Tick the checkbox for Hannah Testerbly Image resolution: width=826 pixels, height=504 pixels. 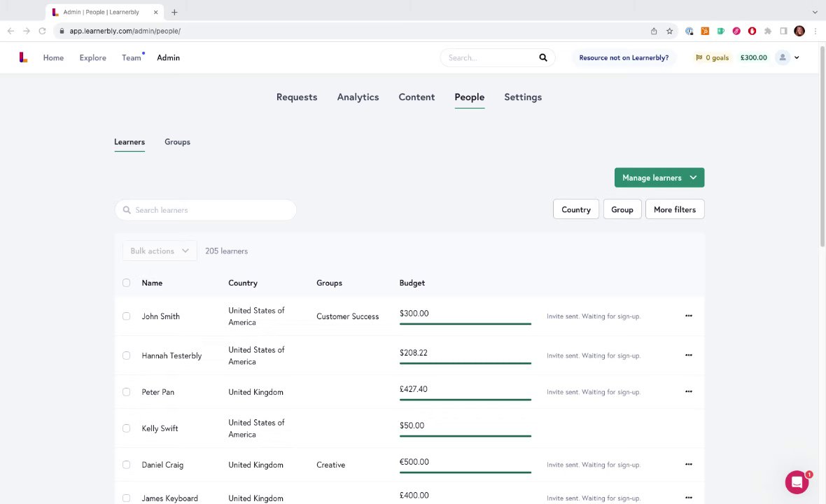(126, 356)
